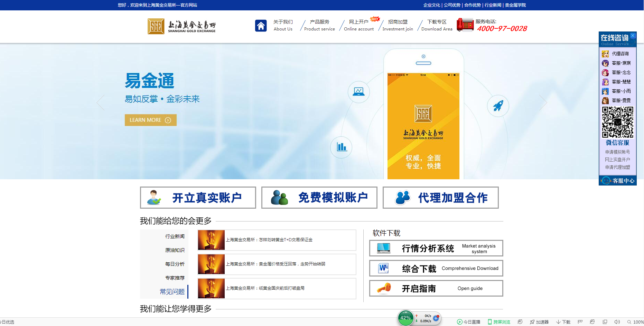Open 下载 manager in status bar
Image resolution: width=644 pixels, height=326 pixels.
pyautogui.click(x=563, y=322)
